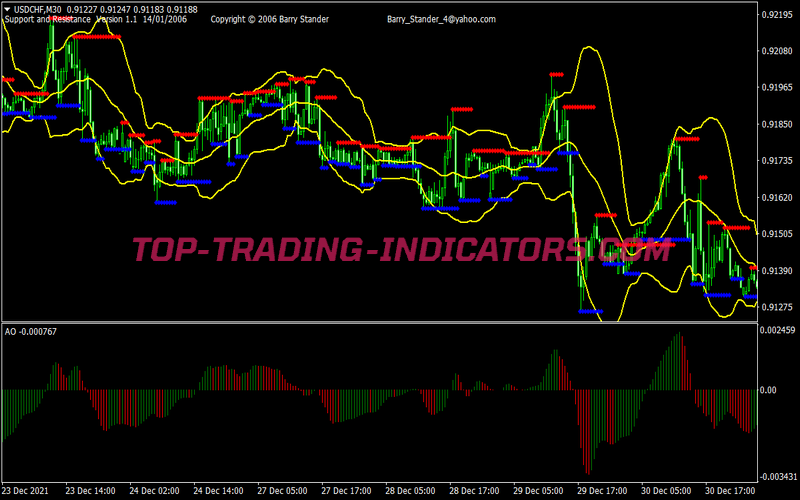Click the 29 Dec 05:00 time label
The height and width of the screenshot is (500, 800).
(538, 491)
